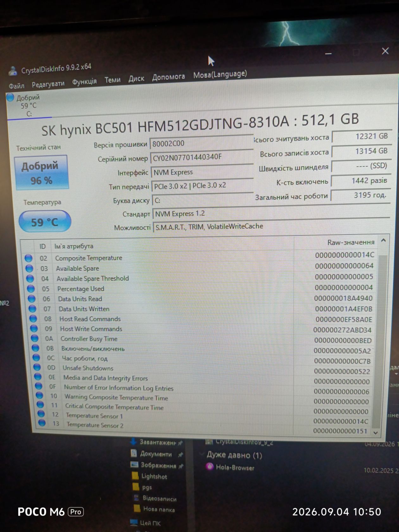Click the 59 °C temperature button
Image resolution: width=399 pixels, height=532 pixels.
pyautogui.click(x=45, y=221)
